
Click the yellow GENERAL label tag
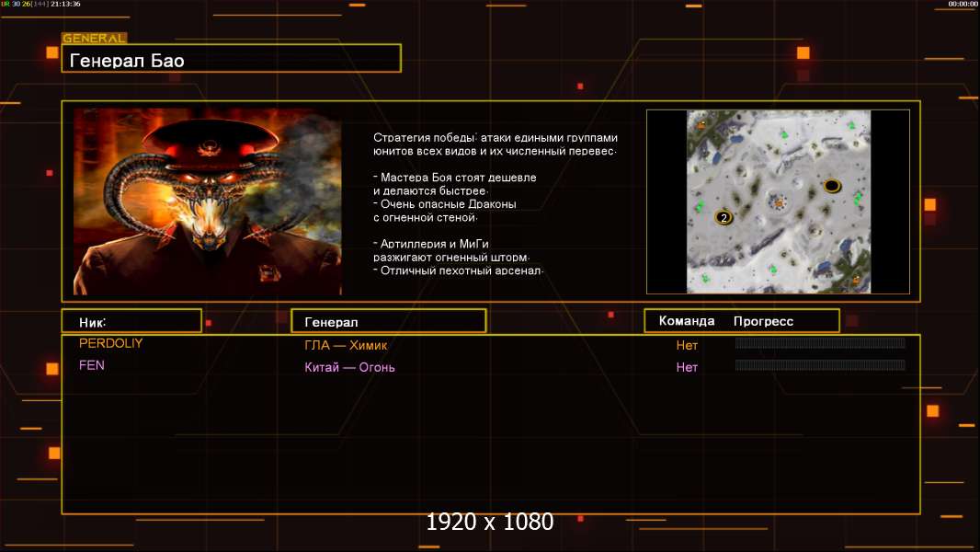click(x=95, y=38)
